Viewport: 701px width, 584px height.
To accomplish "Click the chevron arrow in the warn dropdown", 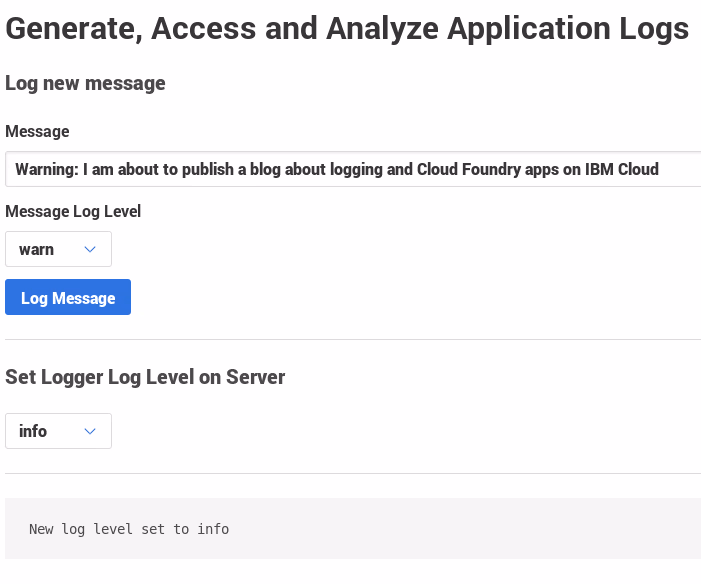I will 90,249.
